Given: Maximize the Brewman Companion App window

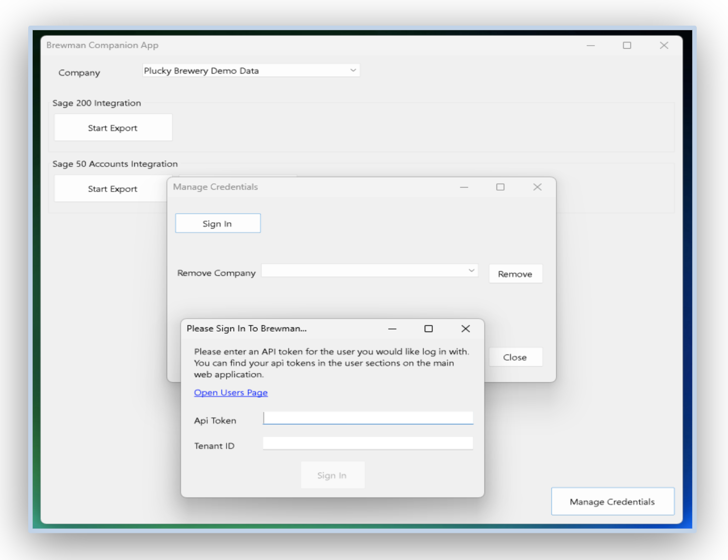Looking at the screenshot, I should (x=627, y=45).
